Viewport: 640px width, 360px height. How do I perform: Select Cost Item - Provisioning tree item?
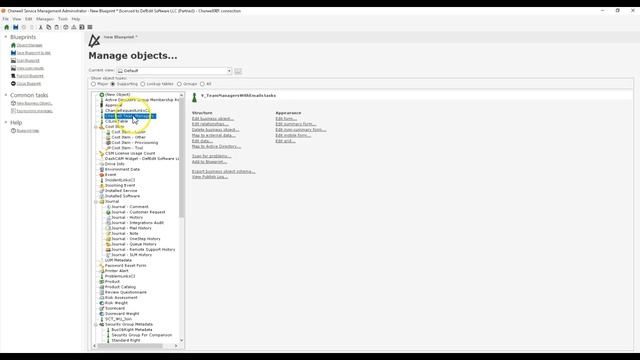[135, 143]
